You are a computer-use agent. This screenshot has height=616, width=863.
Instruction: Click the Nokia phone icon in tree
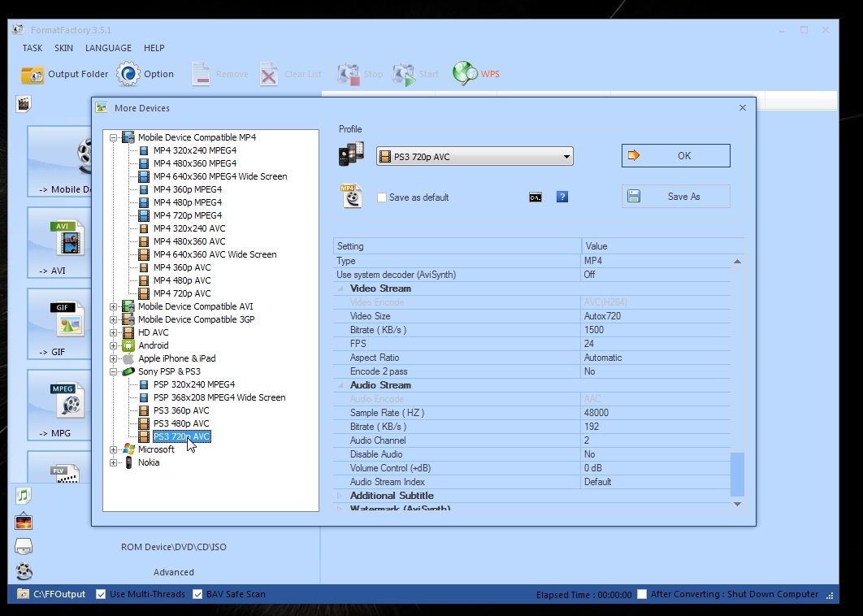[x=128, y=462]
